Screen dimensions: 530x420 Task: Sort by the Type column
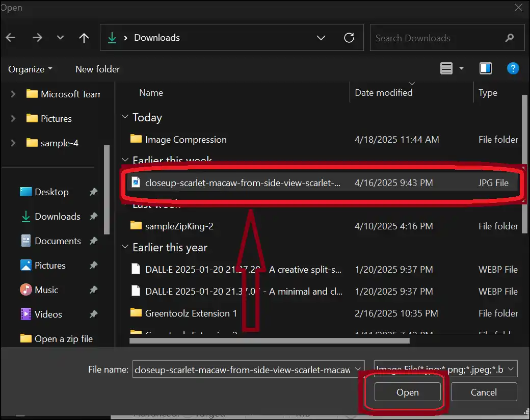tap(488, 93)
